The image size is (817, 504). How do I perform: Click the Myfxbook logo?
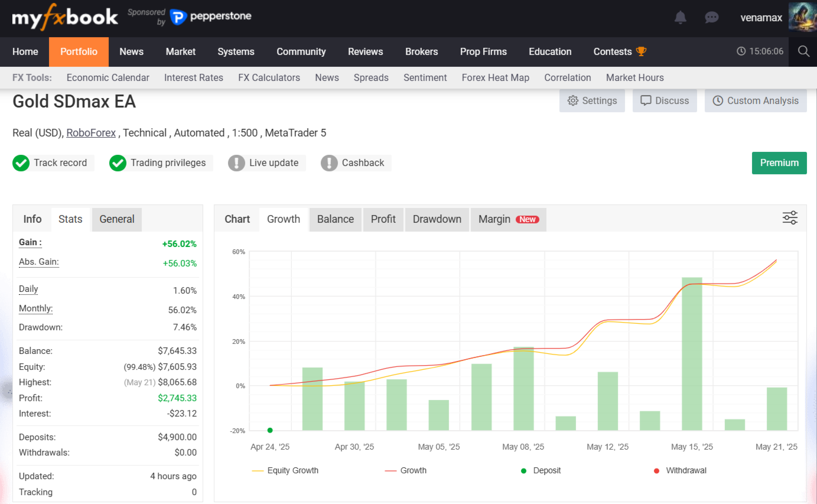coord(65,18)
